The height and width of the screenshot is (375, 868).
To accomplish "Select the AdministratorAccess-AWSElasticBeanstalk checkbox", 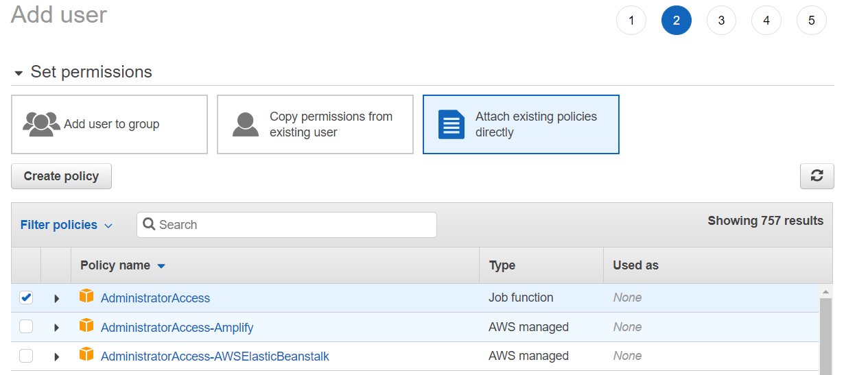I will 26,356.
